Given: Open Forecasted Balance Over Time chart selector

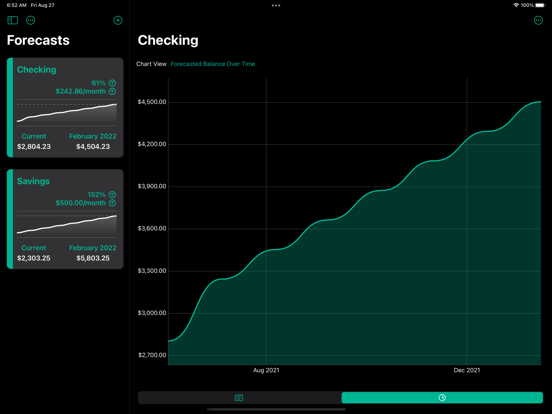Looking at the screenshot, I should click(x=213, y=64).
